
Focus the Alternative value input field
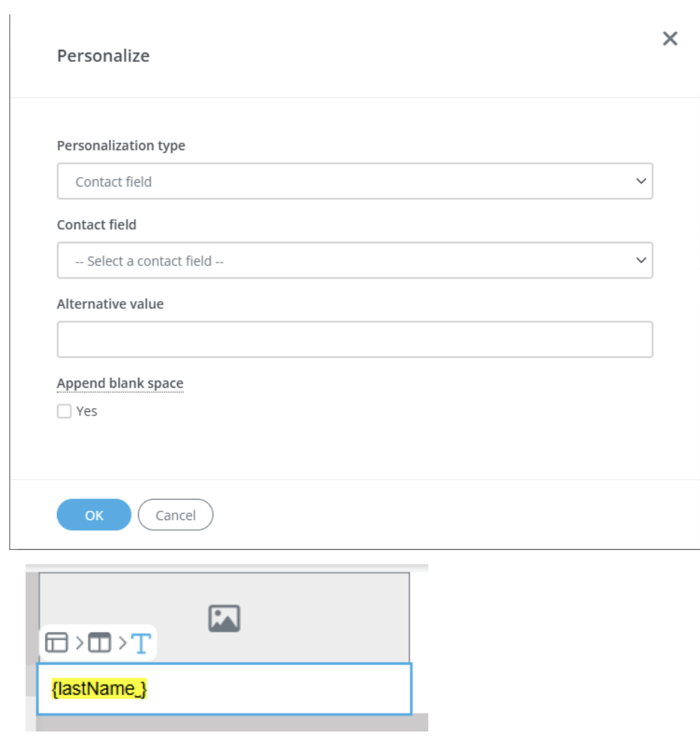[354, 339]
